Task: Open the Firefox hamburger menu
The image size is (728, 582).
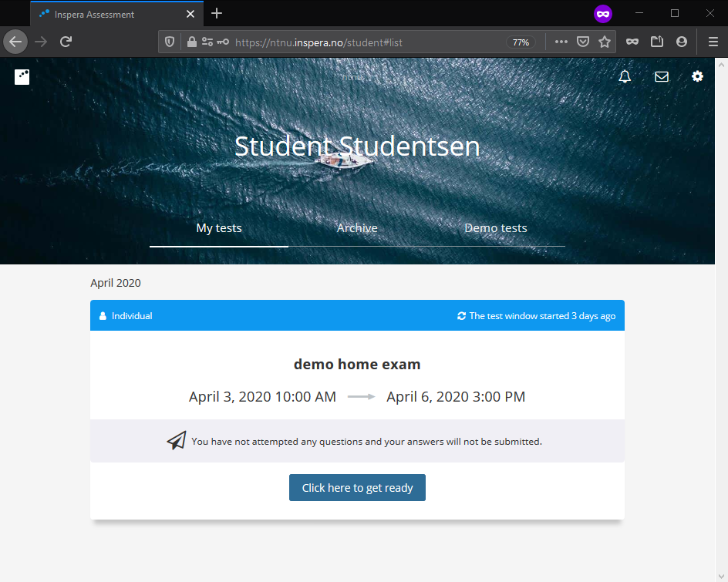Action: [x=713, y=42]
